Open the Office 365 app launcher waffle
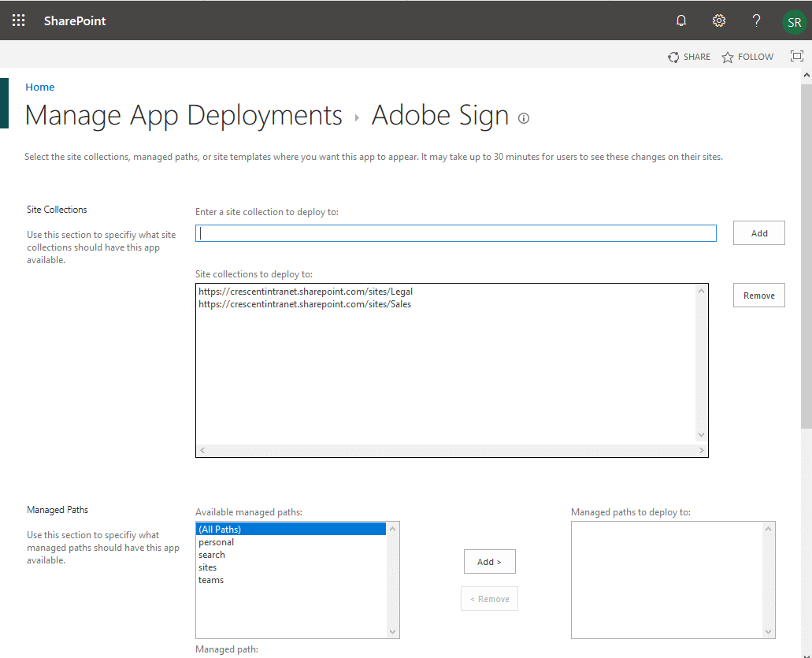Image resolution: width=812 pixels, height=658 pixels. 17,20
